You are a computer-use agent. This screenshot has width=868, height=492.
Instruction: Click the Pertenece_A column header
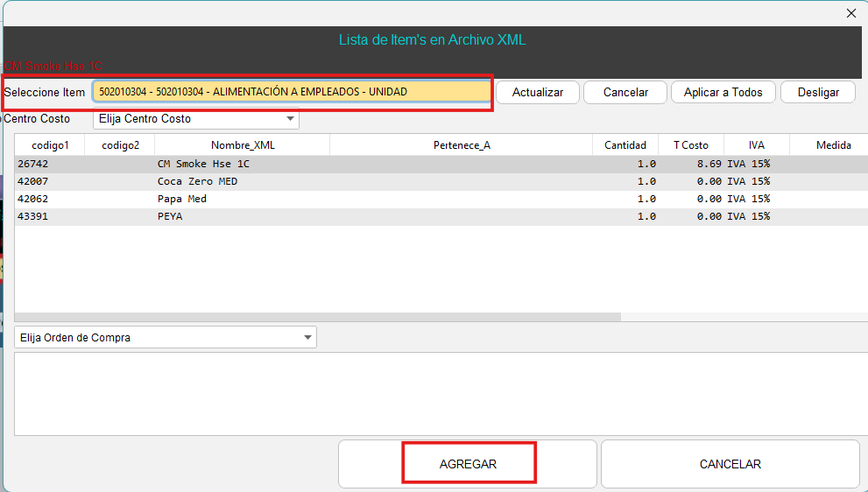[x=461, y=145]
